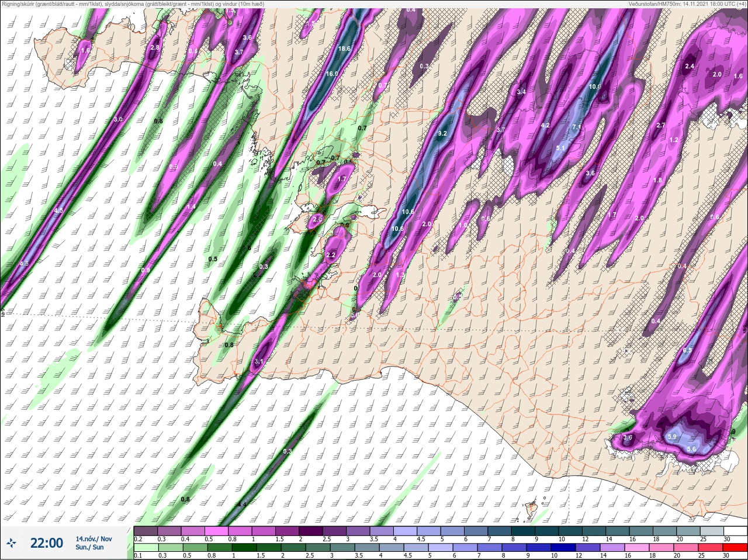Click the 2.4 precipitation value on map
Viewport: 748px width, 560px height.
[690, 66]
